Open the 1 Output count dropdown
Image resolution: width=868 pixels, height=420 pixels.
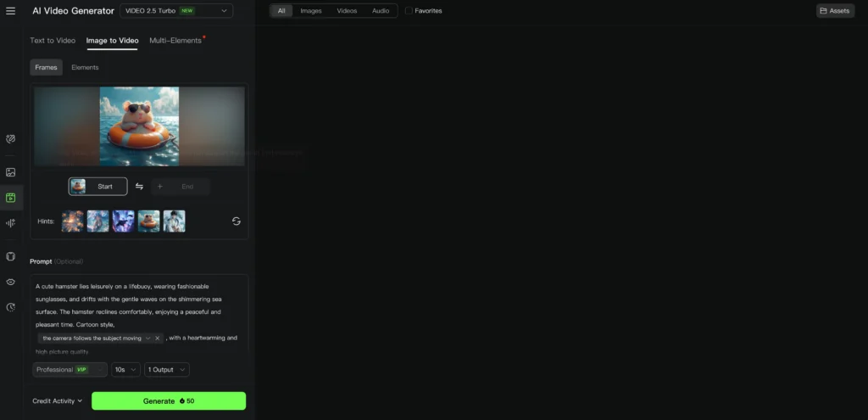pos(166,370)
